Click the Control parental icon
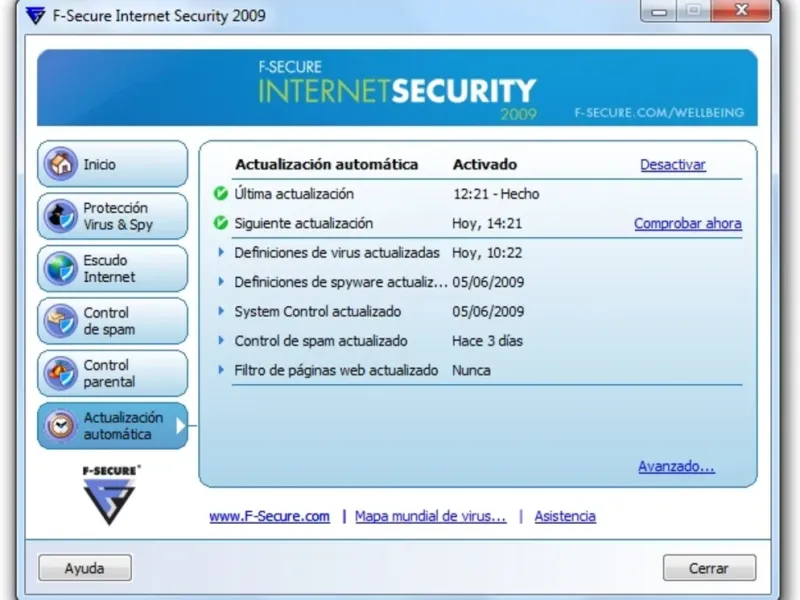The image size is (800, 600). tap(61, 373)
